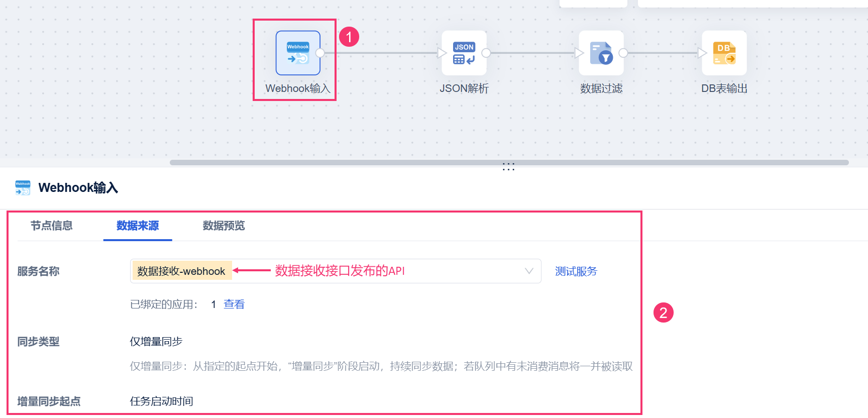Open the 服务名称 dropdown arrow
The image size is (868, 418).
[x=529, y=271]
